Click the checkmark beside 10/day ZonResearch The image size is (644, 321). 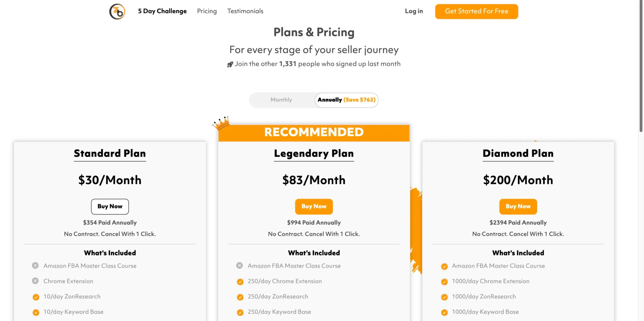tap(36, 297)
